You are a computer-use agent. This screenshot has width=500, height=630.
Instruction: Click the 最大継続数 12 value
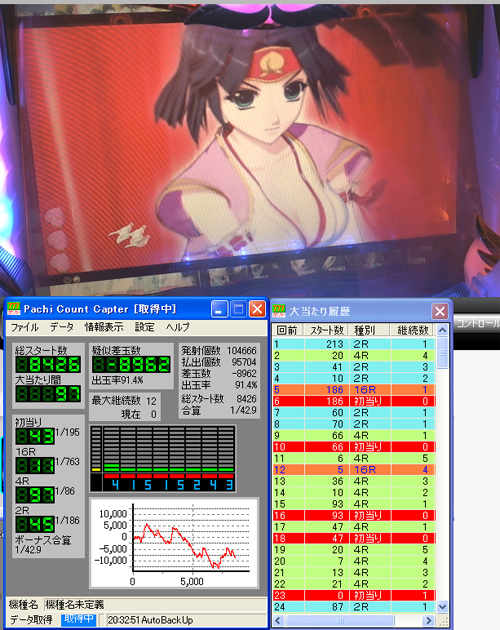(x=151, y=401)
